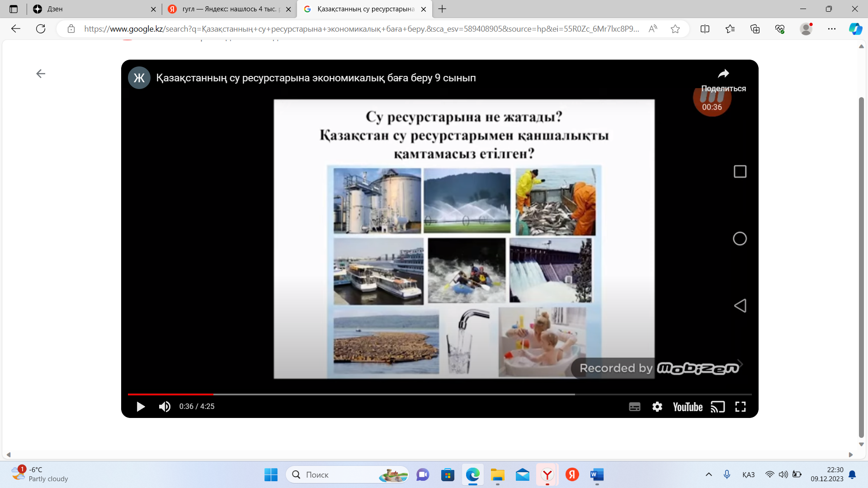The image size is (868, 488).
Task: Open Edge split screen icon
Action: [x=704, y=29]
